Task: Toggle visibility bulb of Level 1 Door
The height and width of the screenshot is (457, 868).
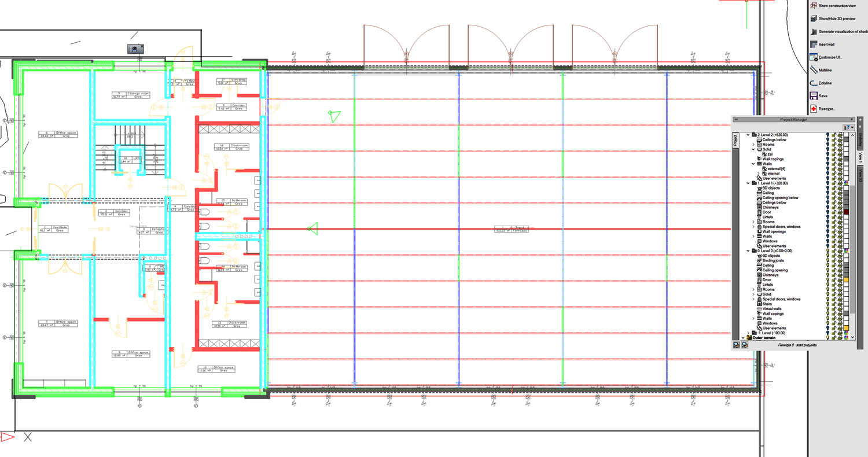Action: pyautogui.click(x=827, y=212)
